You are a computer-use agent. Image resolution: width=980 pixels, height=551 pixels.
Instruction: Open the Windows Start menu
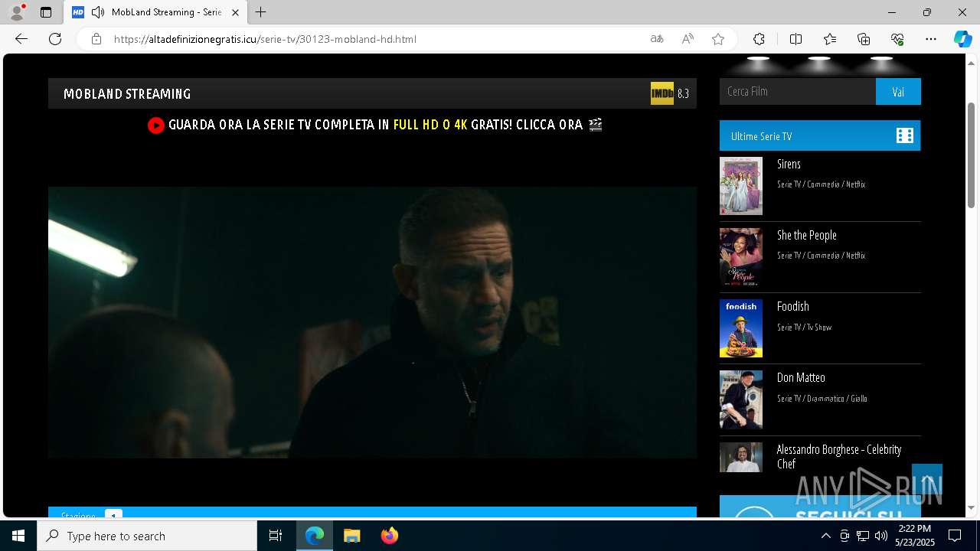pos(18,536)
